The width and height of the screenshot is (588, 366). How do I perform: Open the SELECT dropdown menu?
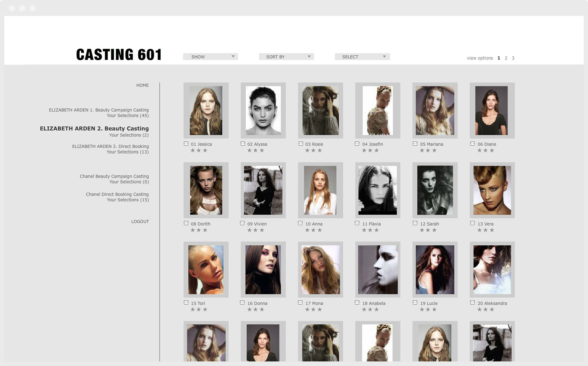click(362, 57)
